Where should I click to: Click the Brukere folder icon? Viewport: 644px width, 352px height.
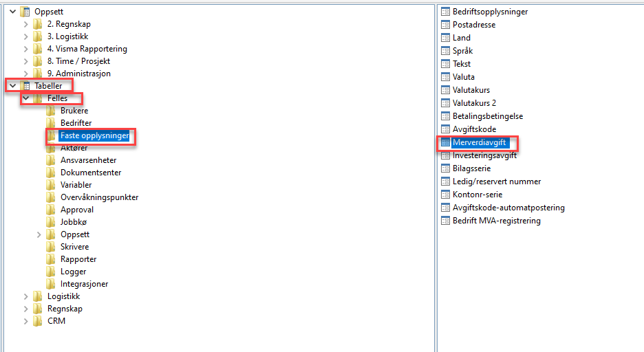pyautogui.click(x=50, y=111)
